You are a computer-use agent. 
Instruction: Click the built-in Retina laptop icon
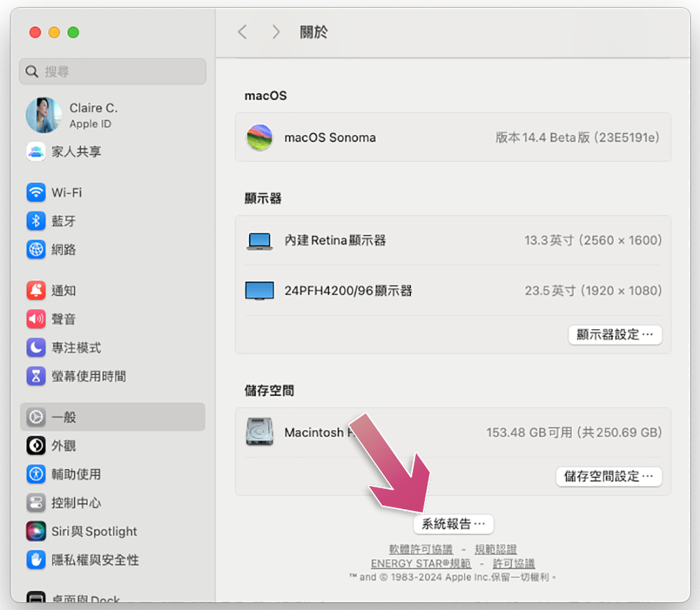(x=260, y=241)
